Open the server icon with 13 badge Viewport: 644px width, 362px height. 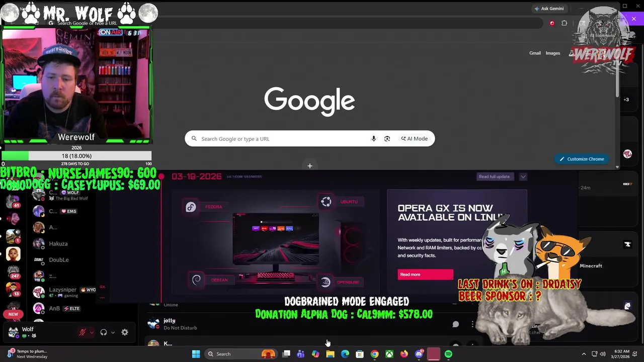(x=13, y=289)
